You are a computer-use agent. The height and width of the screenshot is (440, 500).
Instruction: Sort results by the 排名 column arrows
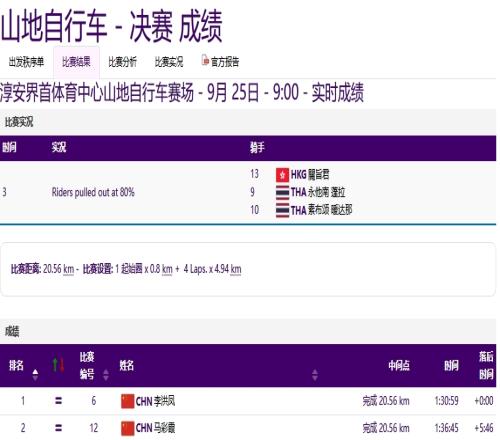[x=35, y=375]
